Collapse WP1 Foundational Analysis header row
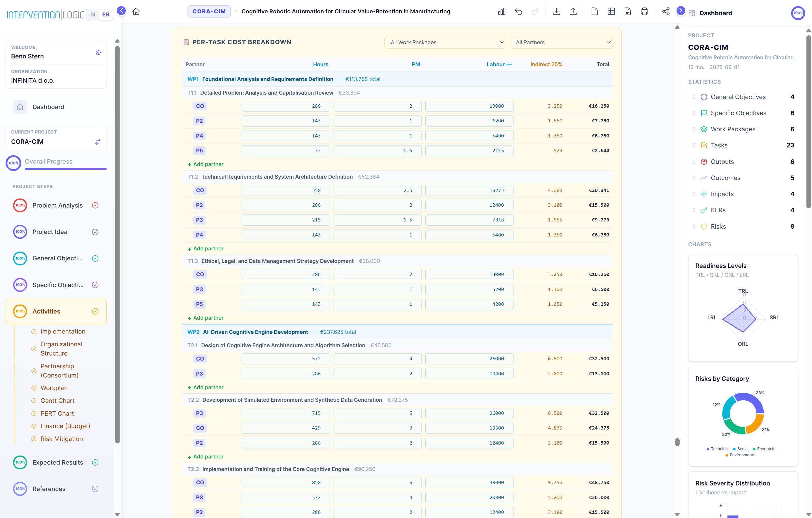812x518 pixels. click(x=397, y=79)
